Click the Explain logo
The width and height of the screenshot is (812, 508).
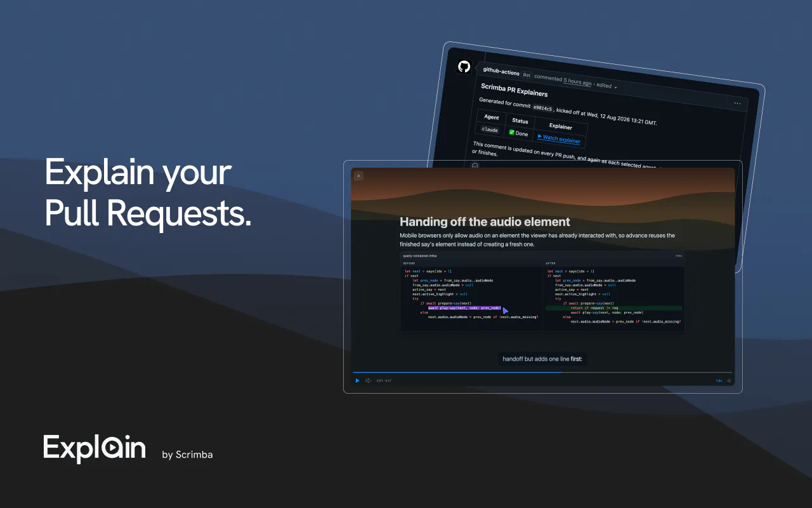point(95,448)
